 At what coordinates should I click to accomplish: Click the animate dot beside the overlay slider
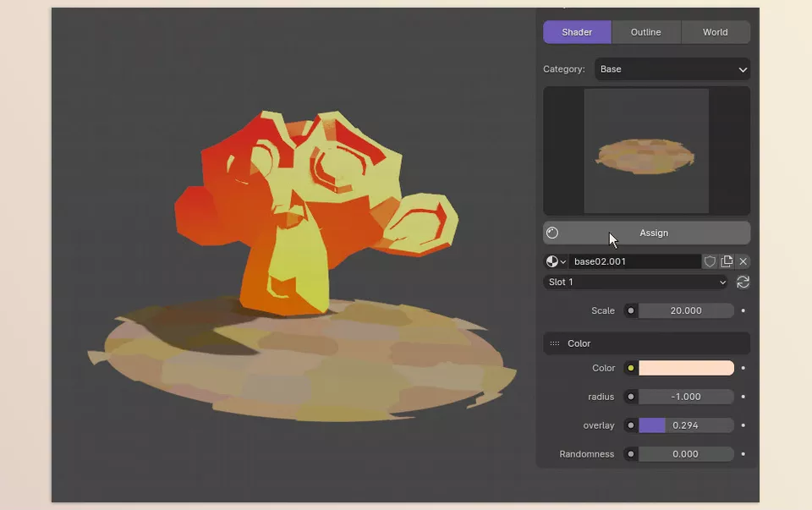click(742, 425)
